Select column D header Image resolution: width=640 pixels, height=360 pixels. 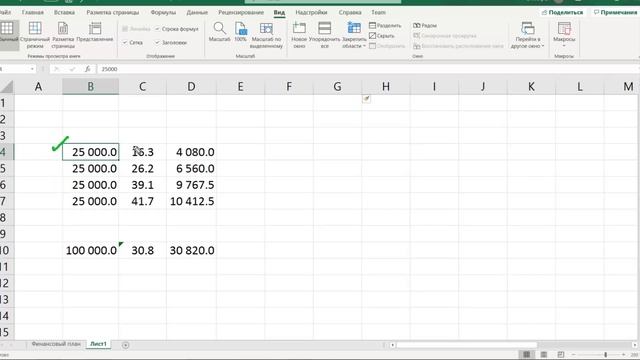coord(191,87)
